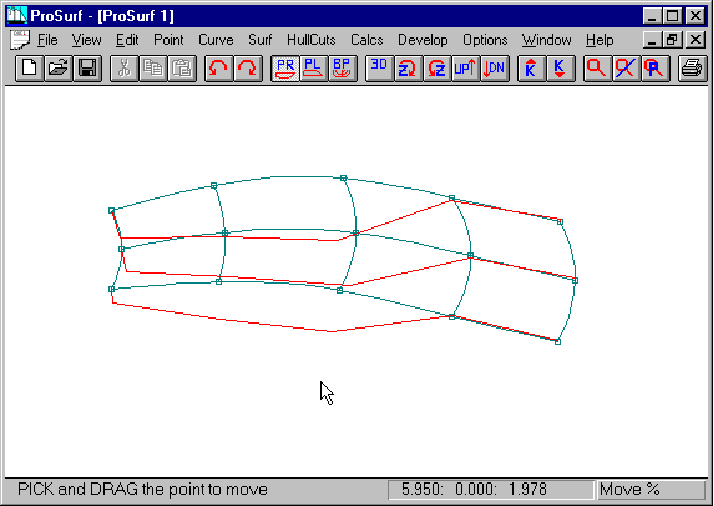This screenshot has width=714, height=506.
Task: Click the PICK and DRAG status message
Action: coord(143,490)
